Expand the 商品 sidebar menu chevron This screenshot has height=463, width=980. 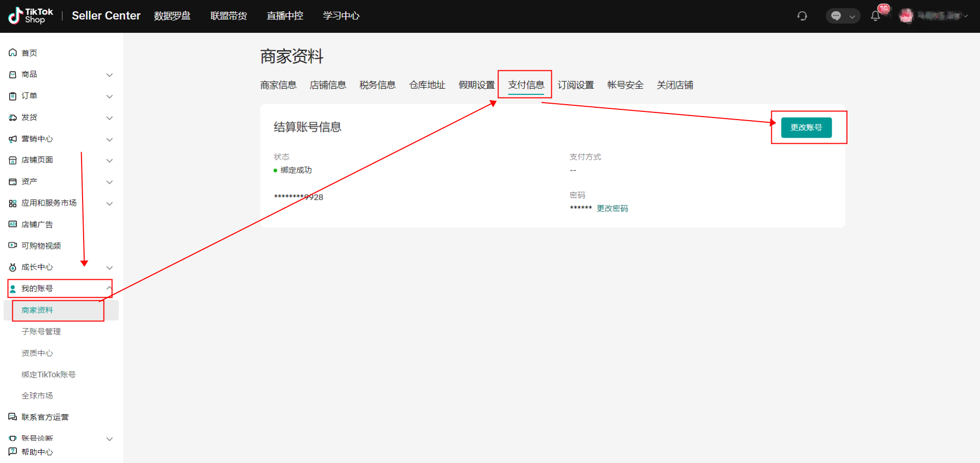(x=109, y=75)
